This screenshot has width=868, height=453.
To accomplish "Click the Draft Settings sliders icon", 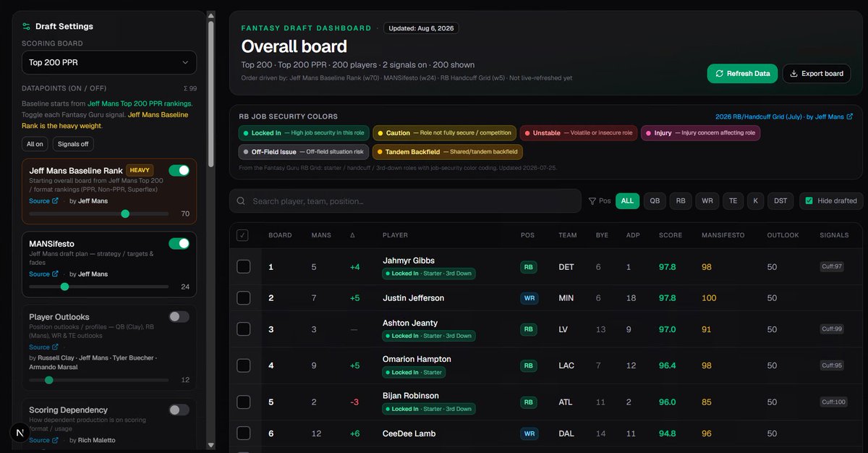I will pyautogui.click(x=26, y=26).
